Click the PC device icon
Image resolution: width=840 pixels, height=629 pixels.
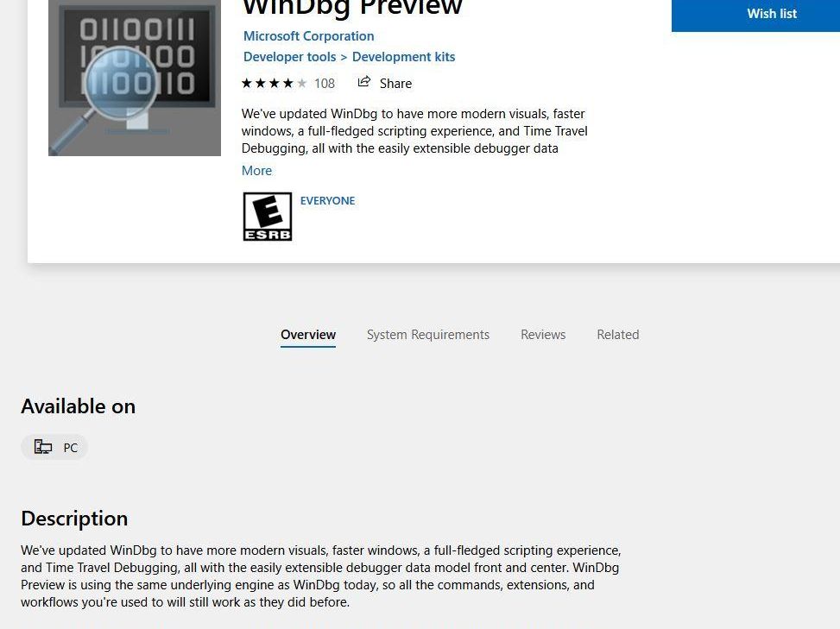(x=43, y=446)
